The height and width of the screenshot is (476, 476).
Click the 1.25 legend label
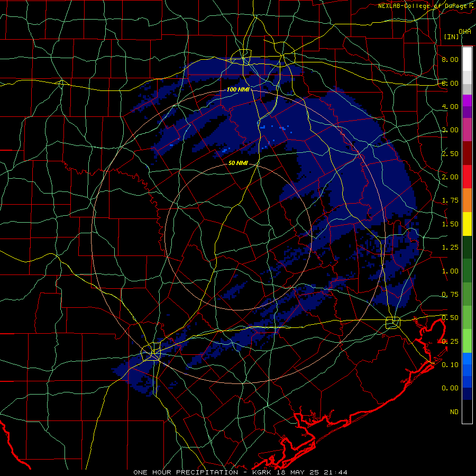(x=450, y=248)
